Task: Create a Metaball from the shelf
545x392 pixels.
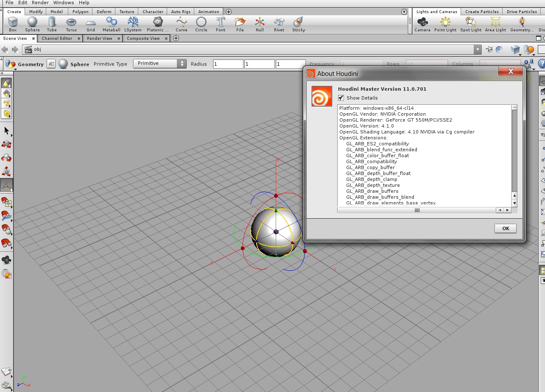Action: (x=112, y=24)
